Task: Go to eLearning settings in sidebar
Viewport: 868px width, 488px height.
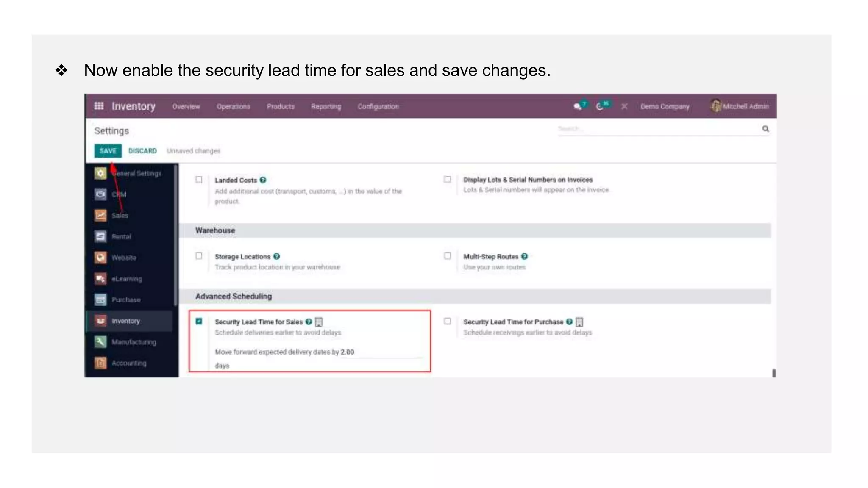Action: click(x=127, y=279)
